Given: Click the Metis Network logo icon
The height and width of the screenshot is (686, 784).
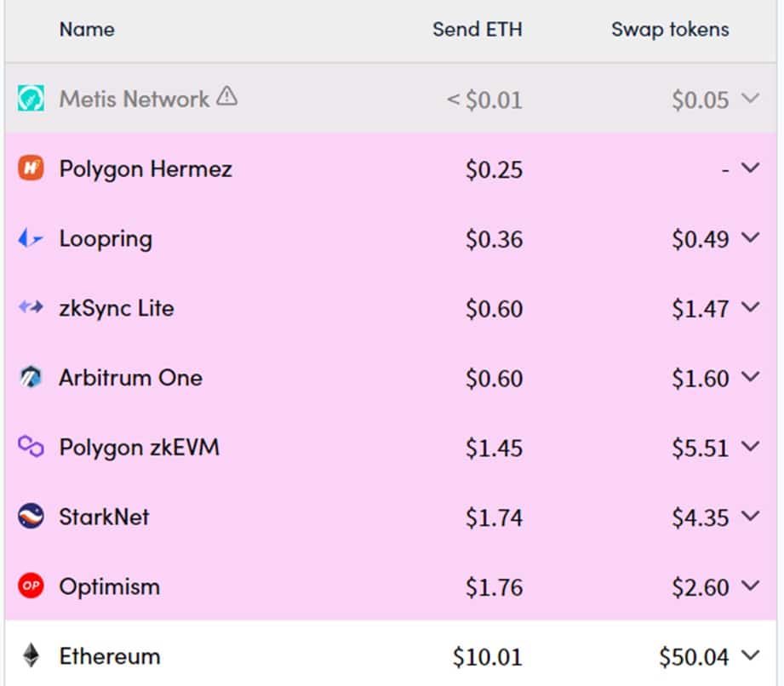Looking at the screenshot, I should coord(31,98).
